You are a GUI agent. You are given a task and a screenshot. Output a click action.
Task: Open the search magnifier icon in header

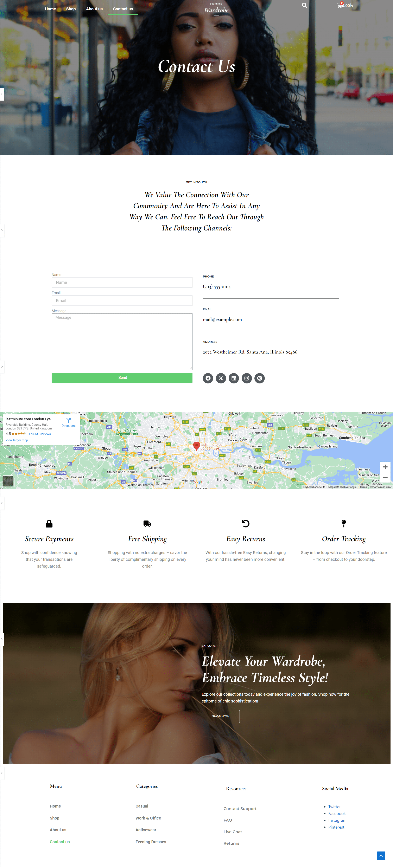click(x=304, y=5)
